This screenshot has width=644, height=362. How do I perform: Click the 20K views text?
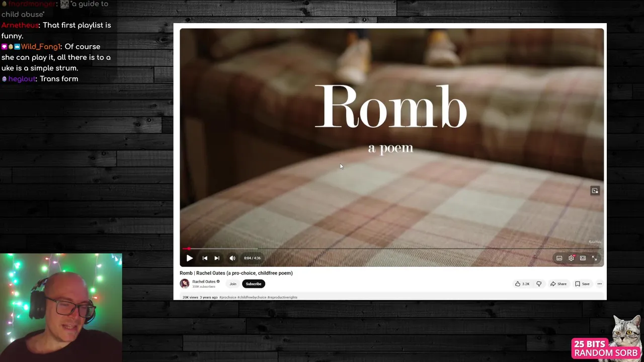tap(190, 297)
